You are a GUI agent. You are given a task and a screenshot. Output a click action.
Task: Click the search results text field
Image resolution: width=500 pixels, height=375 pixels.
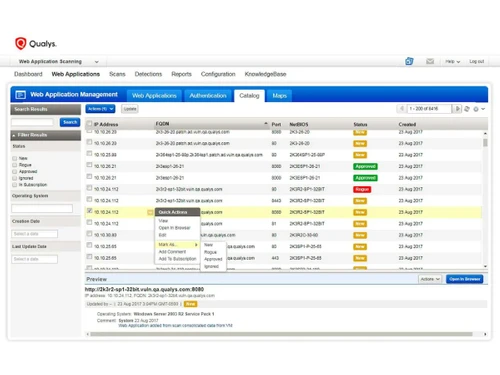(33, 122)
